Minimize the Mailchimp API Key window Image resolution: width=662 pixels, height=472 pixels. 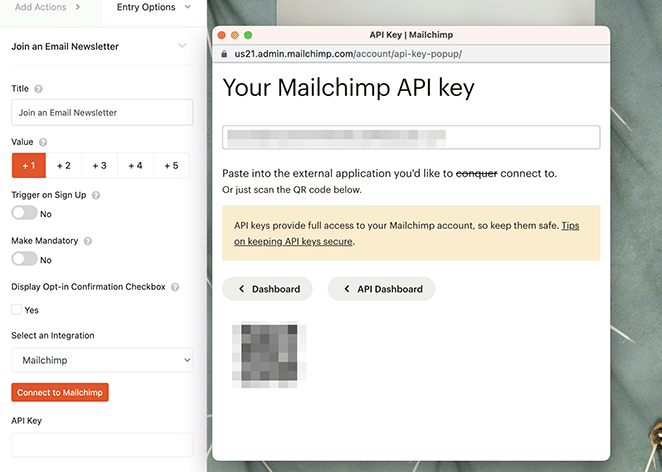235,35
